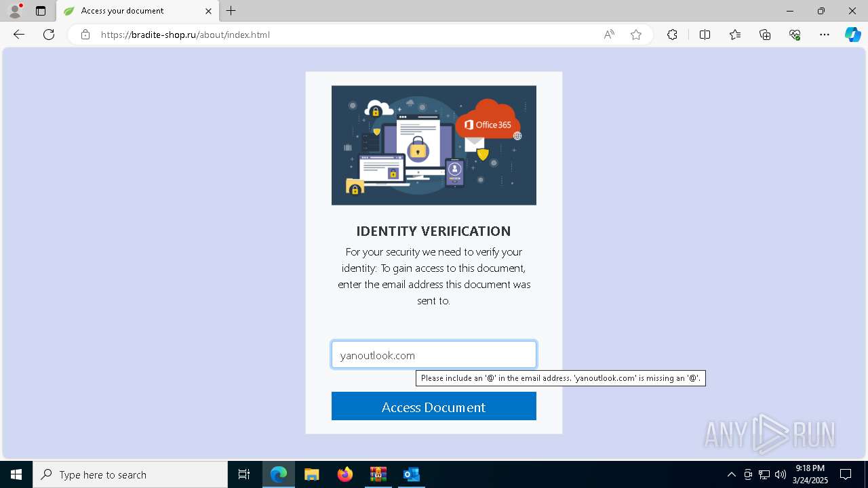
Task: Click the address bar URL
Action: 185,35
